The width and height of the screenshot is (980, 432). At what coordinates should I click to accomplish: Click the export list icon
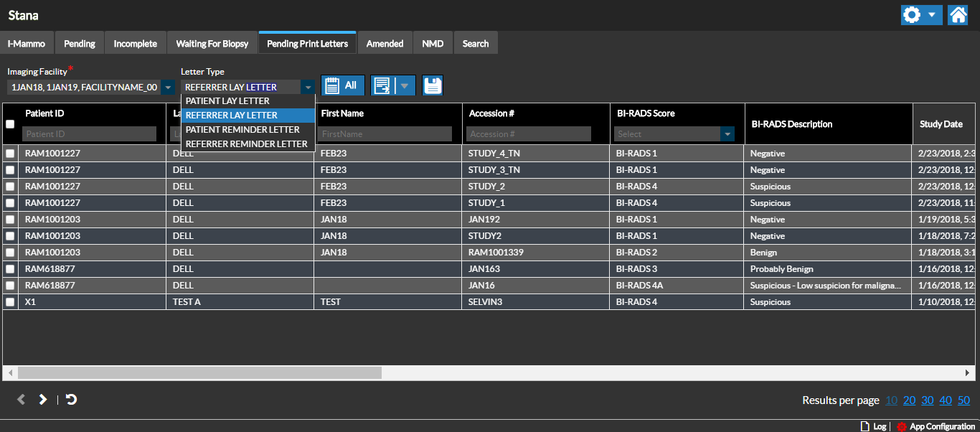click(382, 85)
